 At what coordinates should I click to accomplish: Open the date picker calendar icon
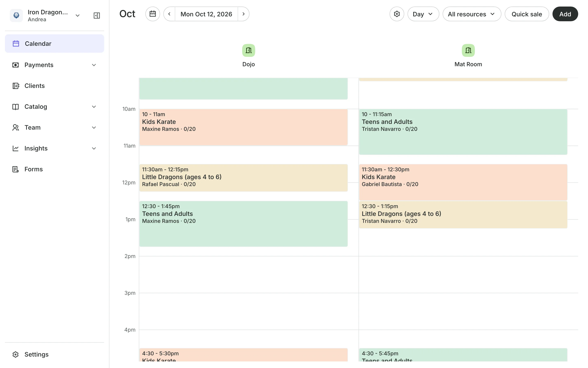click(153, 14)
